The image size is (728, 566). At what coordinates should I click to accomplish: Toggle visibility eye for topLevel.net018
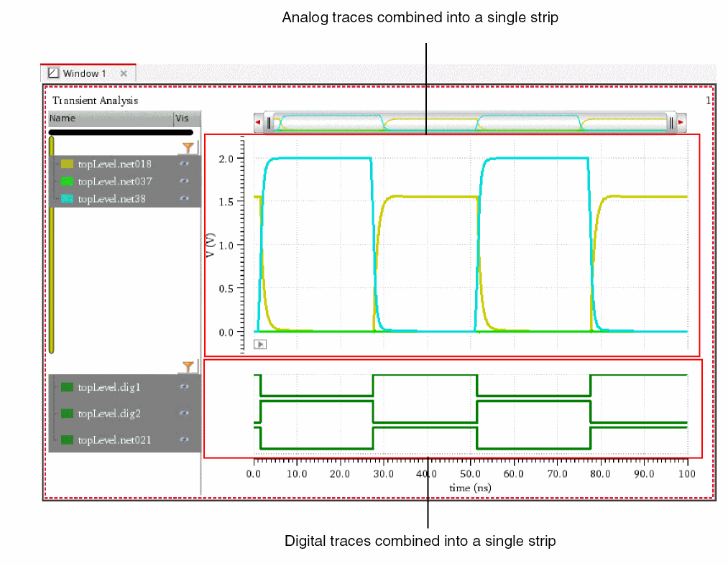coord(184,164)
